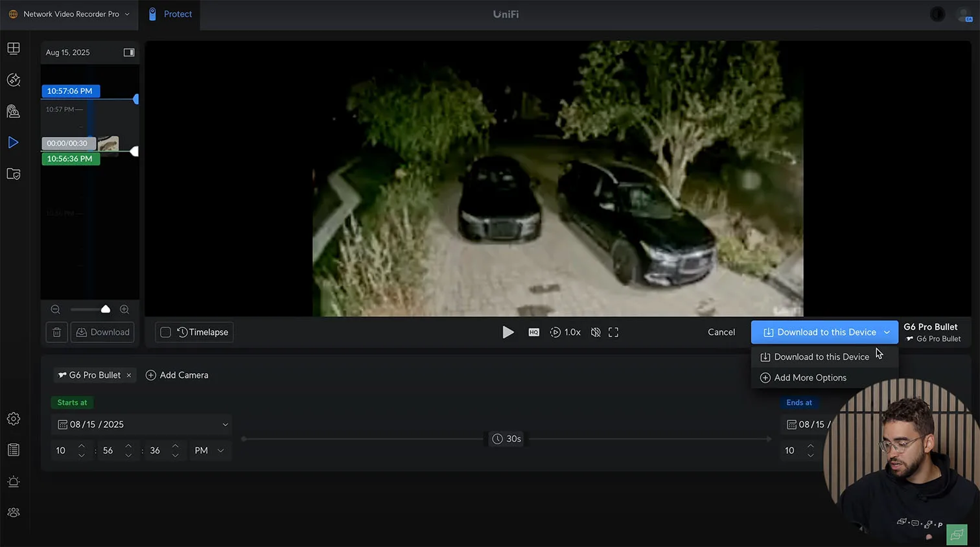Adjust the timeline zoom slider handle

(106, 310)
